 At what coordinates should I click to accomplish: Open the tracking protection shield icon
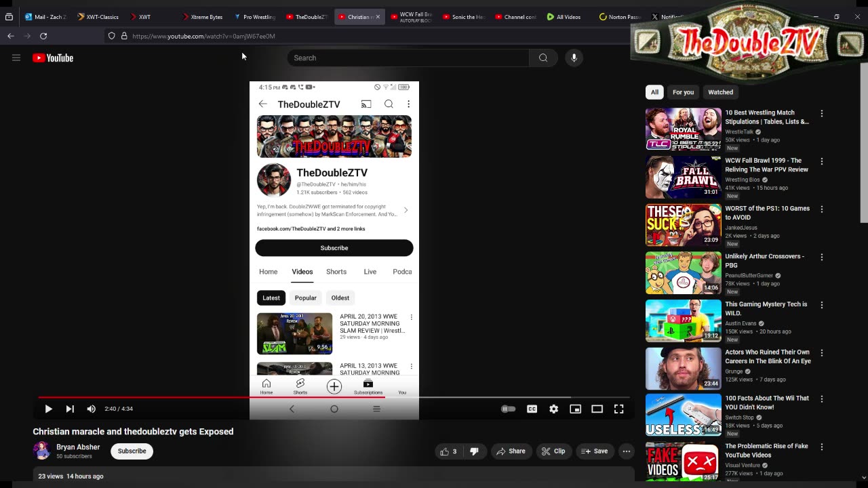click(x=112, y=36)
